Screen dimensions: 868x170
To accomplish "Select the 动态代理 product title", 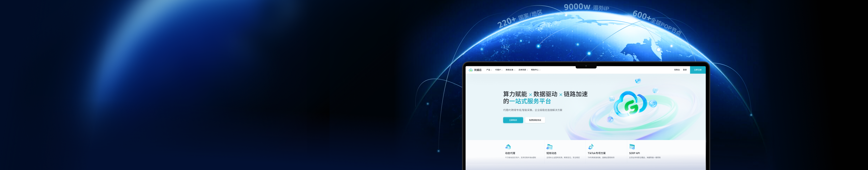I will pos(510,153).
